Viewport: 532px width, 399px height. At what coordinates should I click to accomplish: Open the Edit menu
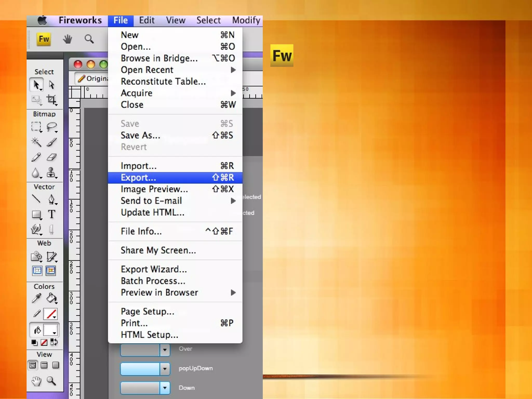tap(147, 21)
